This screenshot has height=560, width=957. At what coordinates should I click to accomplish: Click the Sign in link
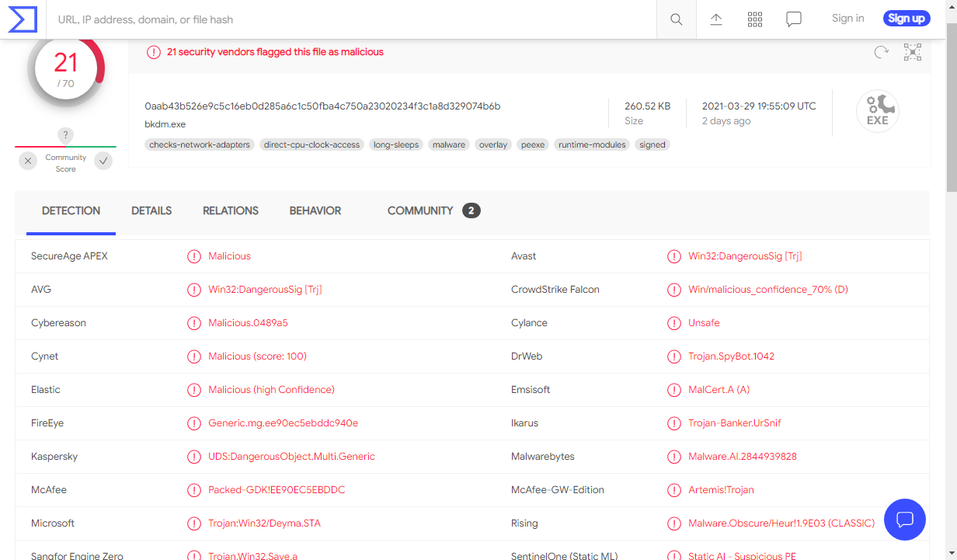click(848, 19)
